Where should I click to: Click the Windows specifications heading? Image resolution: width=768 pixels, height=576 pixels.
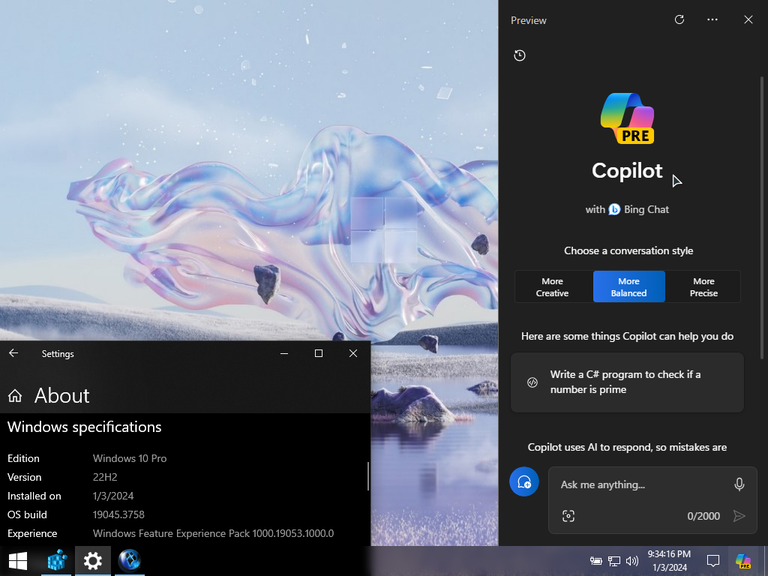[84, 427]
